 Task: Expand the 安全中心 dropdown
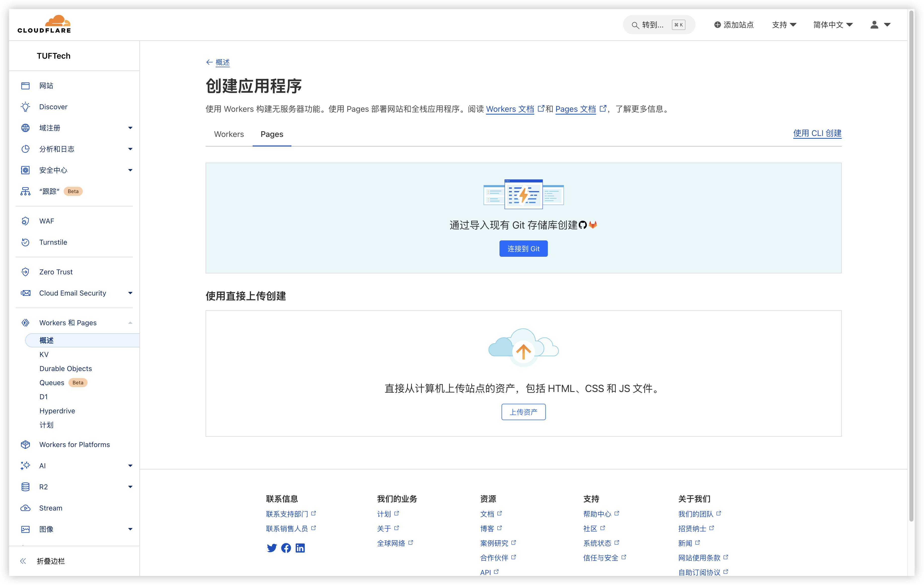[130, 170]
